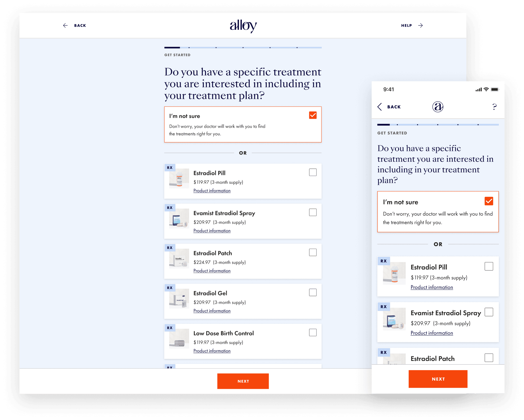This screenshot has height=420, width=524.
Task: Open Product information link for Estradiol Patch
Action: [212, 271]
